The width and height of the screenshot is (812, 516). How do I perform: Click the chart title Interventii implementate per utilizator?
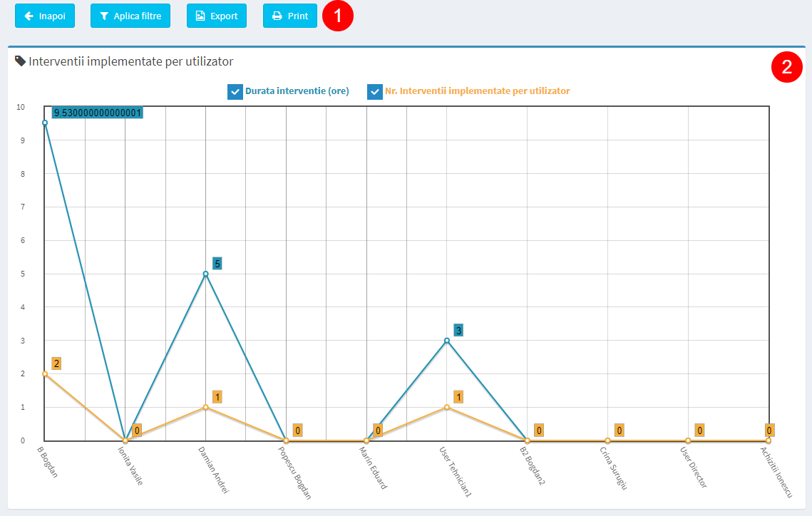click(x=131, y=61)
